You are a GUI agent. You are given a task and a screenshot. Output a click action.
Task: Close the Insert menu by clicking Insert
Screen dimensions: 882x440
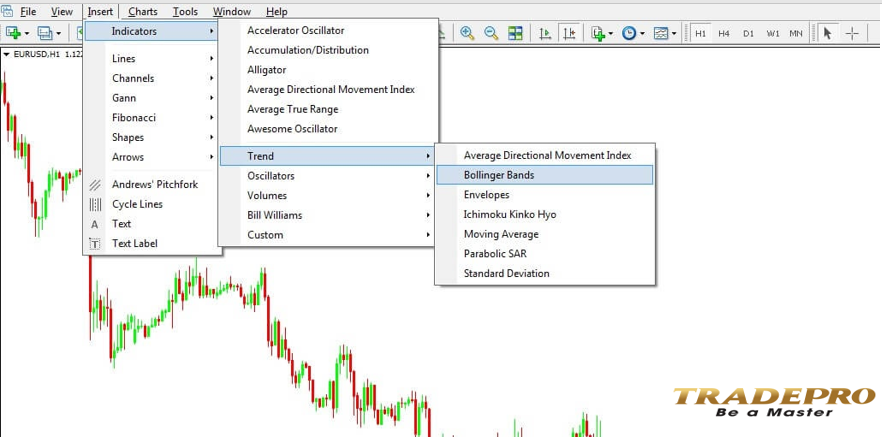pos(101,11)
